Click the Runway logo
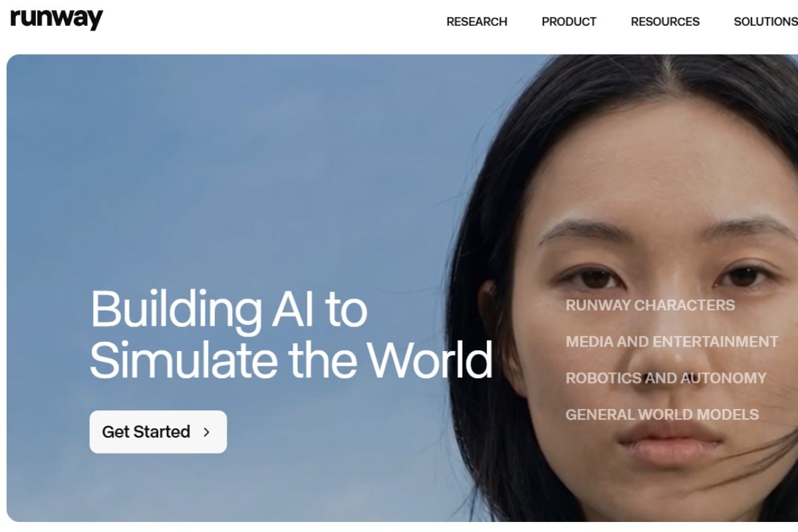 pos(57,19)
